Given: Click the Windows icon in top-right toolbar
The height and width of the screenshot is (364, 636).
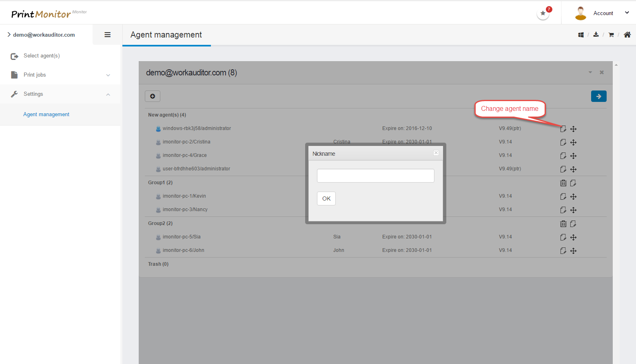Looking at the screenshot, I should pos(581,35).
